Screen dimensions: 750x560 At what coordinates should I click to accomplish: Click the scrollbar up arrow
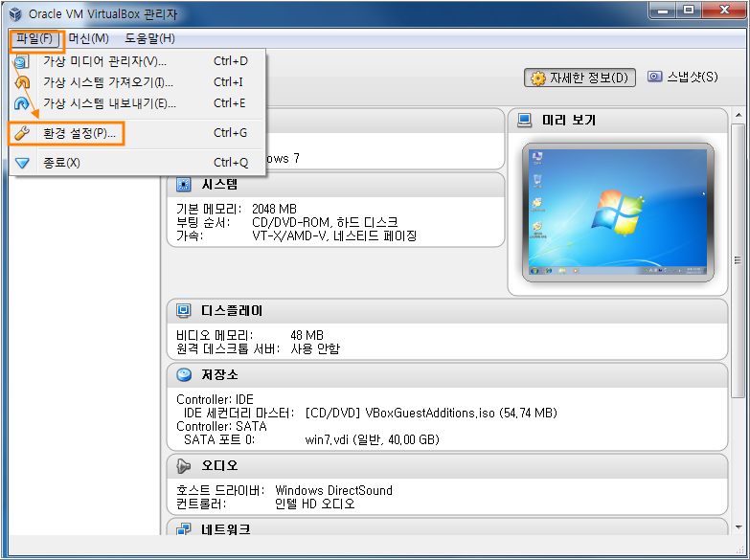(739, 115)
